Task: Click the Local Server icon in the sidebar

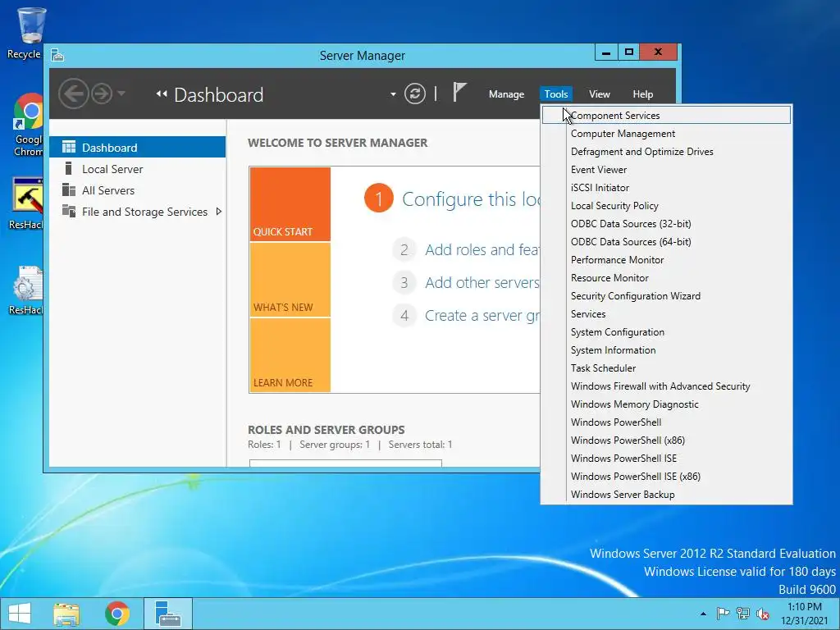Action: click(x=69, y=168)
